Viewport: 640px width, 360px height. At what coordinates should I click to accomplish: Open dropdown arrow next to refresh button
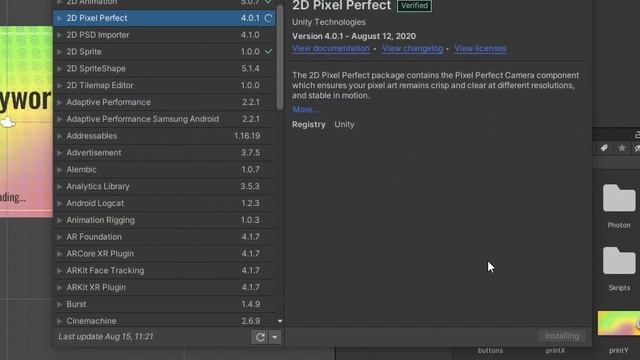[275, 337]
